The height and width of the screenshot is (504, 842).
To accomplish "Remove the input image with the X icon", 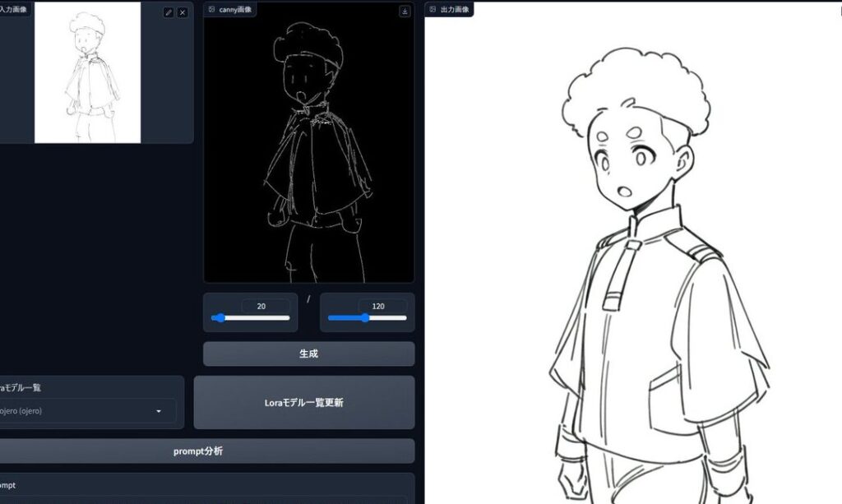I will [183, 12].
